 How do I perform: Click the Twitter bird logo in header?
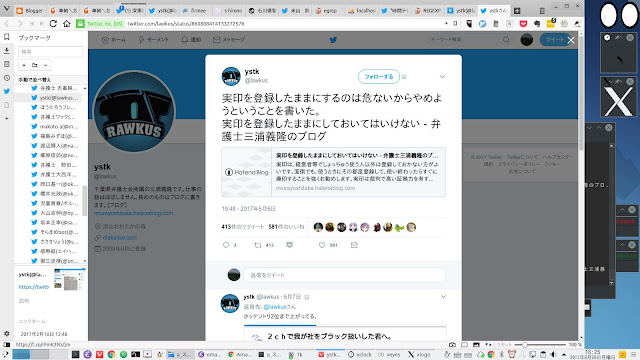pos(333,40)
